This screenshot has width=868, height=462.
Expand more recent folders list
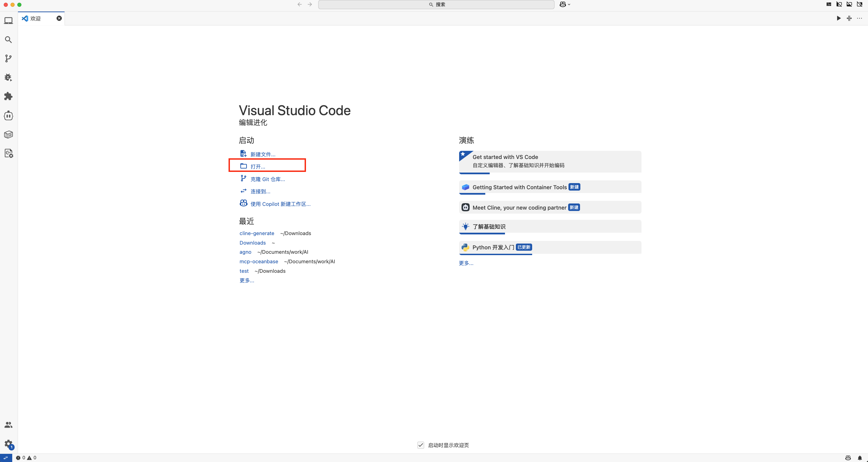click(247, 280)
